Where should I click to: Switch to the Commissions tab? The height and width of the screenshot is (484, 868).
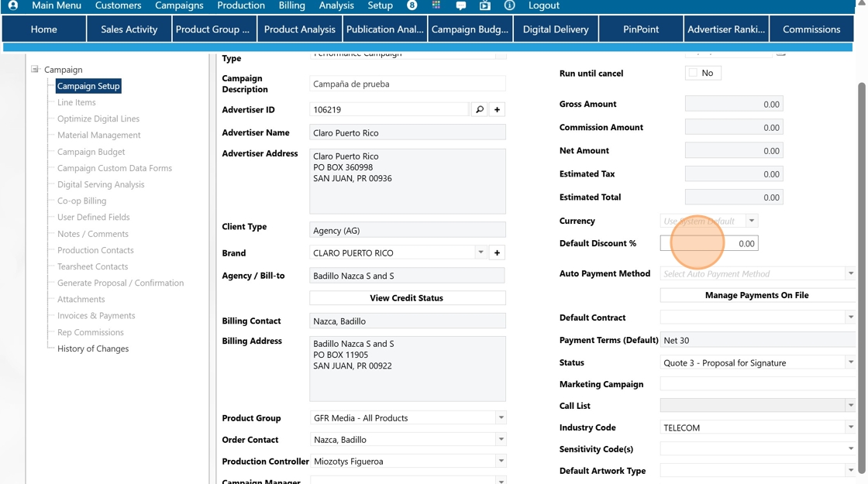click(811, 29)
